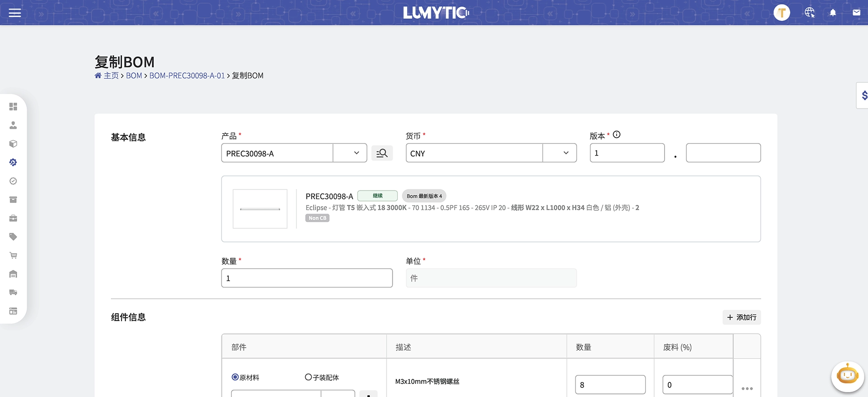Go to BOM breadcrumb link
The height and width of the screenshot is (397, 868).
click(x=134, y=76)
